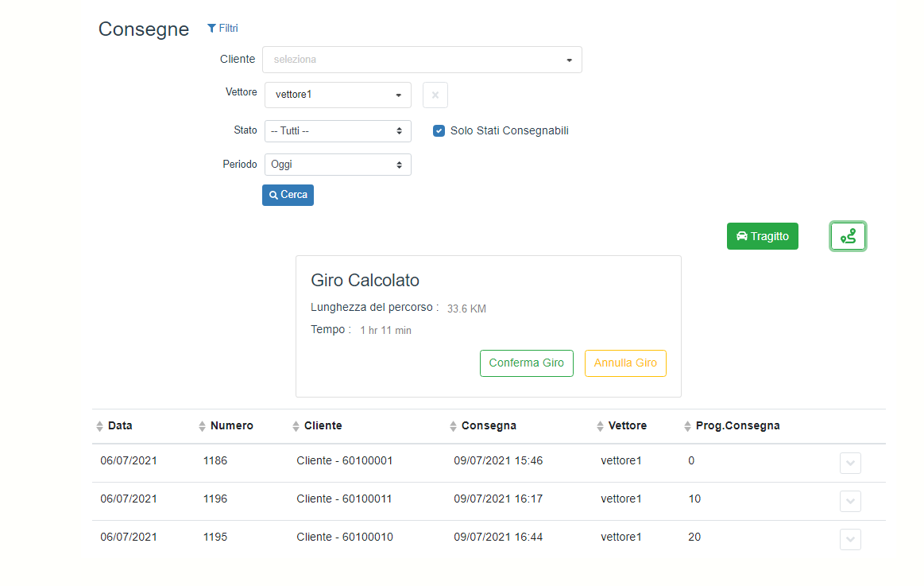924x586 pixels.
Task: Open the Cliente selection dropdown
Action: 422,60
